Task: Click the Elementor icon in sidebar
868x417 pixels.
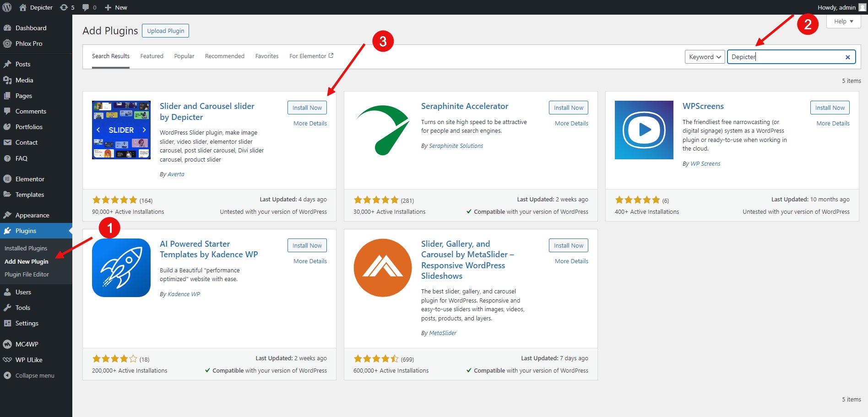Action: coord(7,179)
